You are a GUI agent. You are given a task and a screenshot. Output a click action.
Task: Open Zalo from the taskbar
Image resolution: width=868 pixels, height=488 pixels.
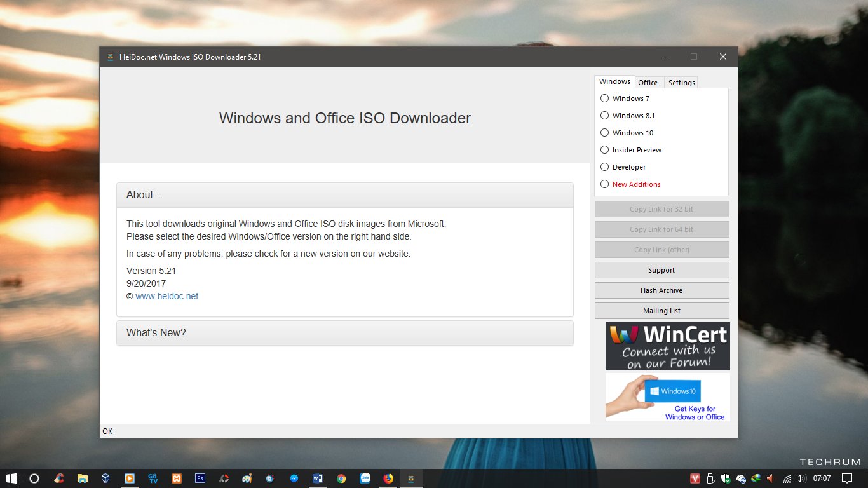coord(365,478)
